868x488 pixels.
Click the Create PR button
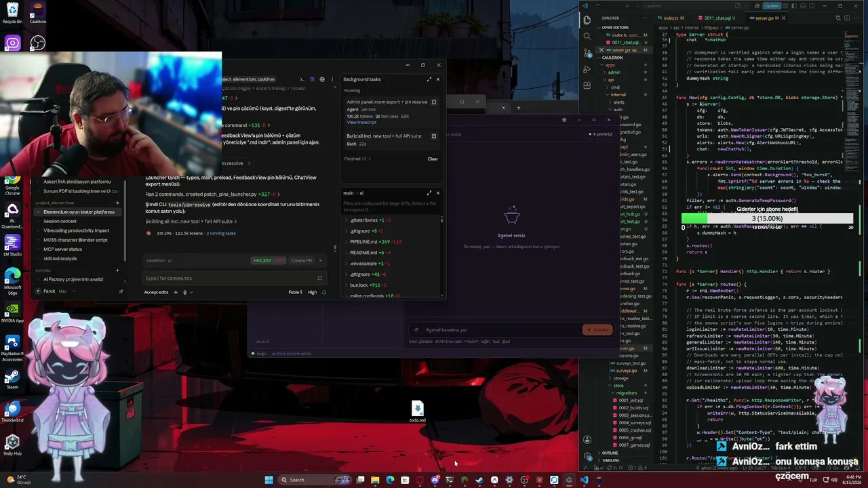[x=301, y=260]
